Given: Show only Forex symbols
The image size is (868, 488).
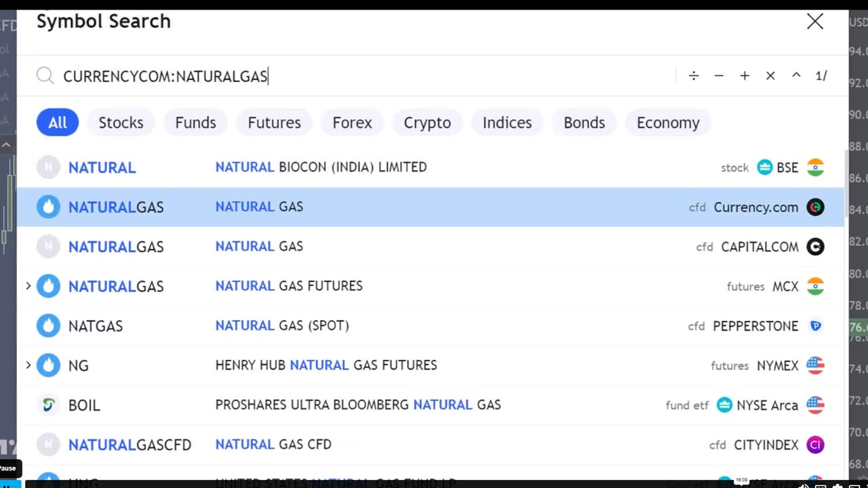Looking at the screenshot, I should [352, 123].
